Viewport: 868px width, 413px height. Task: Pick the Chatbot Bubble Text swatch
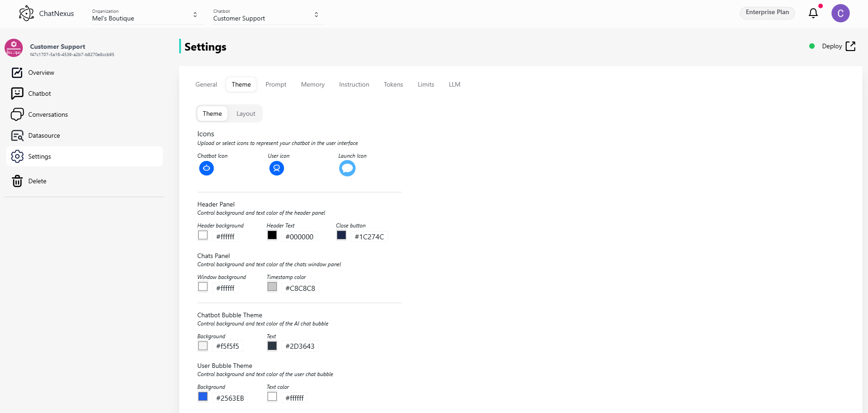coord(272,346)
